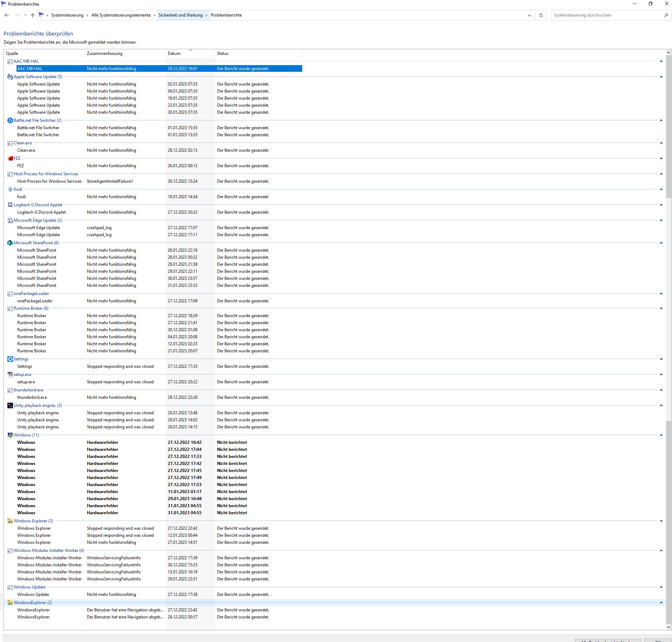Collapse the onePackageLoader group
672x642 pixels.
tap(661, 294)
